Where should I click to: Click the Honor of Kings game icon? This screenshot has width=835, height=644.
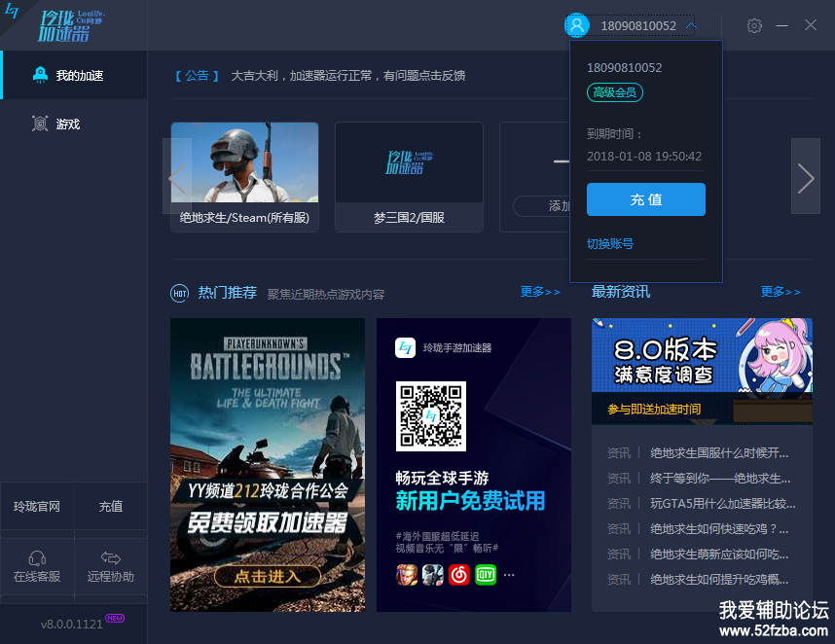pos(407,575)
